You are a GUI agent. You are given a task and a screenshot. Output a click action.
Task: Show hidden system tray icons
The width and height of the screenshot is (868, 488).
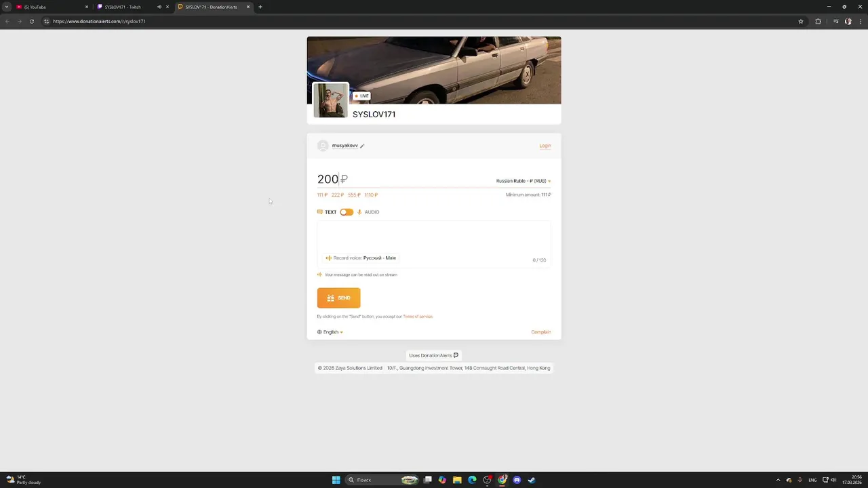pyautogui.click(x=778, y=480)
